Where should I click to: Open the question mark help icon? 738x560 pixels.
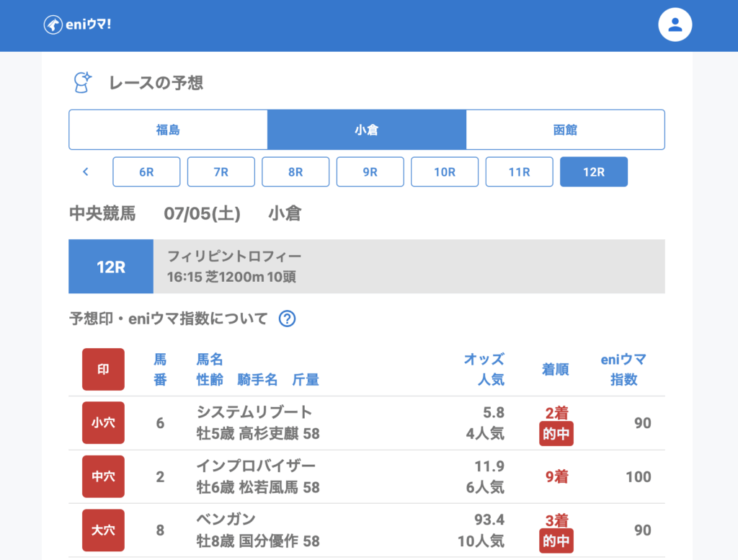pos(287,319)
